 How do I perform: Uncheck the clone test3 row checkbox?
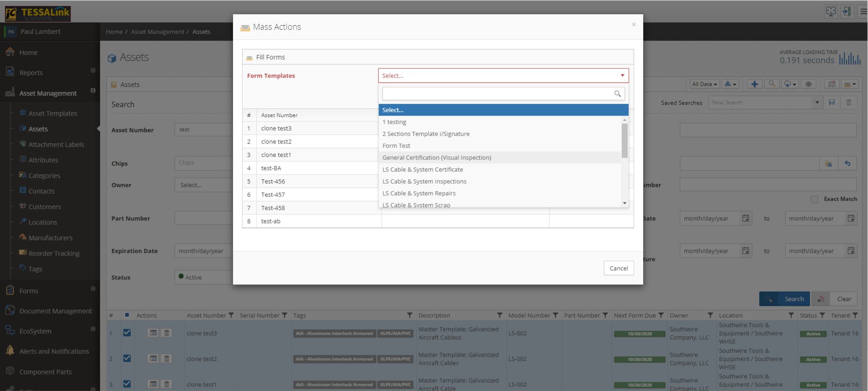pyautogui.click(x=127, y=333)
